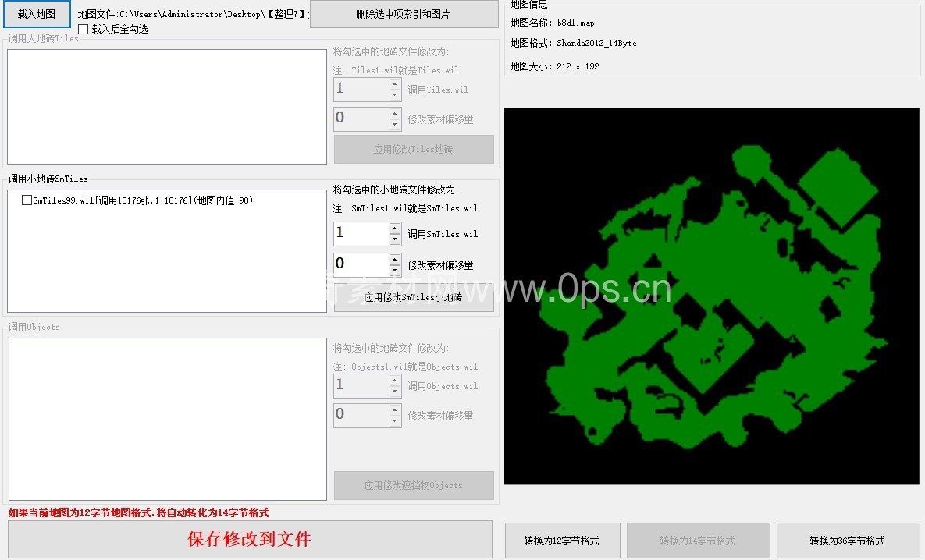925x560 pixels.
Task: Click the 载入地图 button
Action: pos(37,14)
